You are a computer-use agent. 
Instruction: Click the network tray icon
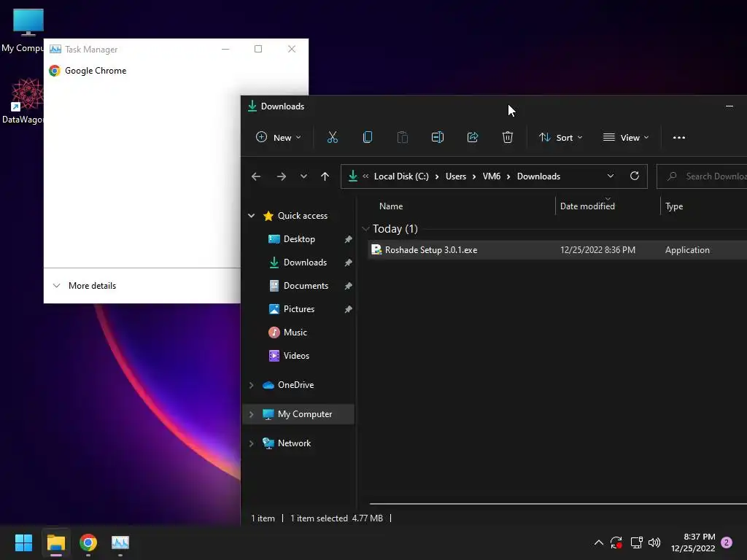tap(636, 542)
